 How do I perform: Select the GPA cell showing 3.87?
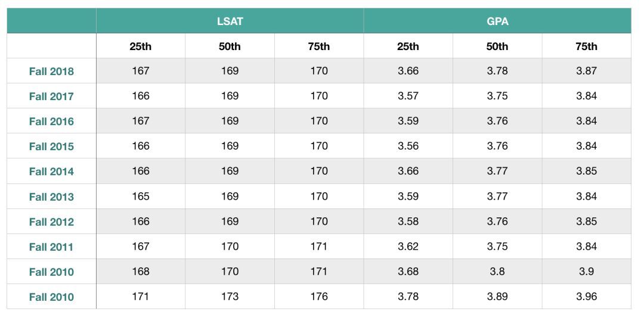click(586, 71)
